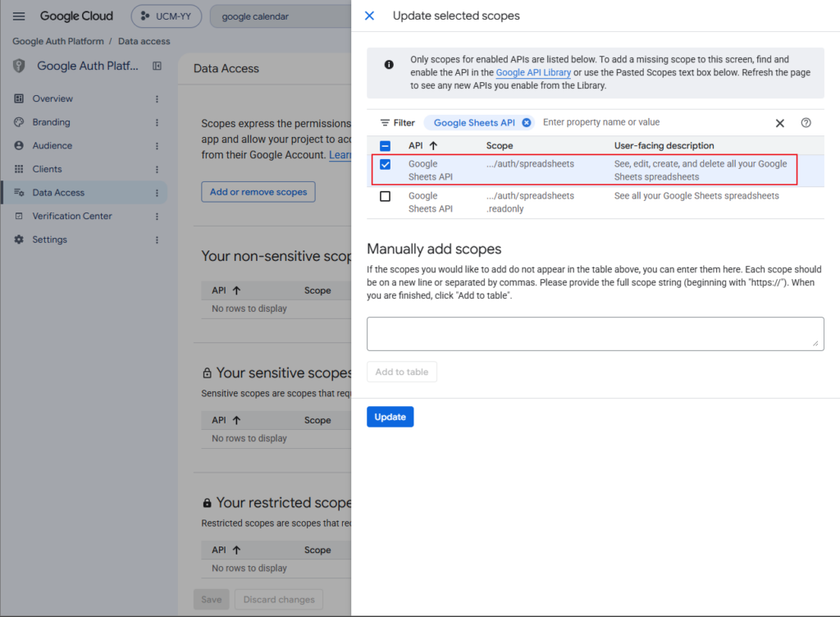Close the Update selected scopes panel
840x617 pixels.
pos(370,16)
